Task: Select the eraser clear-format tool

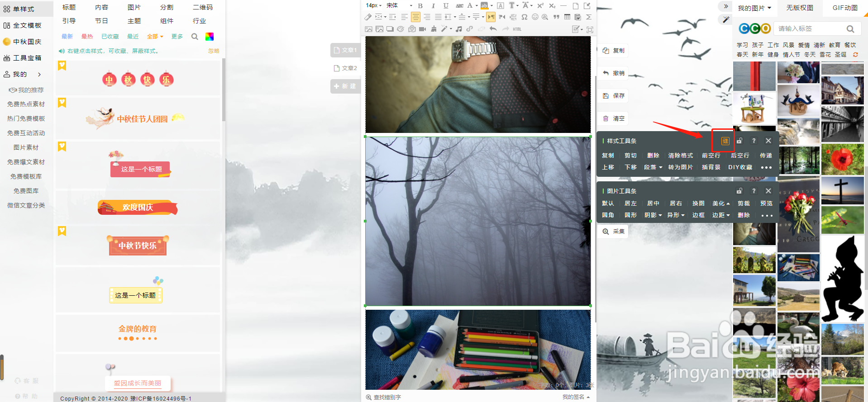Action: (368, 17)
